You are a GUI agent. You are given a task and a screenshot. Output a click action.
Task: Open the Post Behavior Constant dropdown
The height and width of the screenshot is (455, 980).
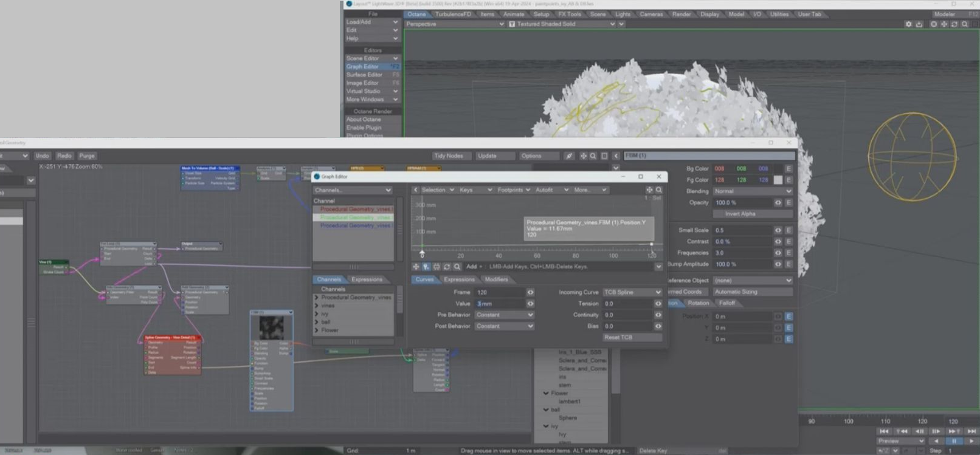point(504,326)
